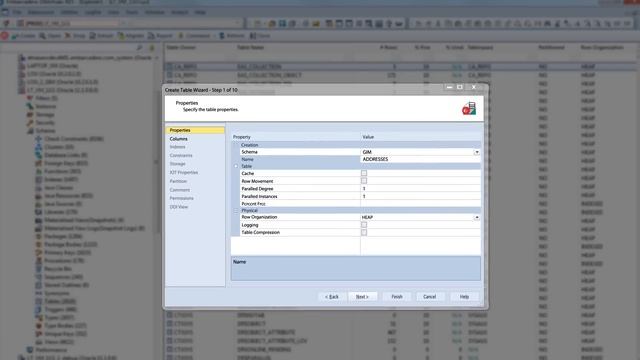640x360 pixels.
Task: Click Recycle Bin icon in explorer tree
Action: [x=38, y=269]
